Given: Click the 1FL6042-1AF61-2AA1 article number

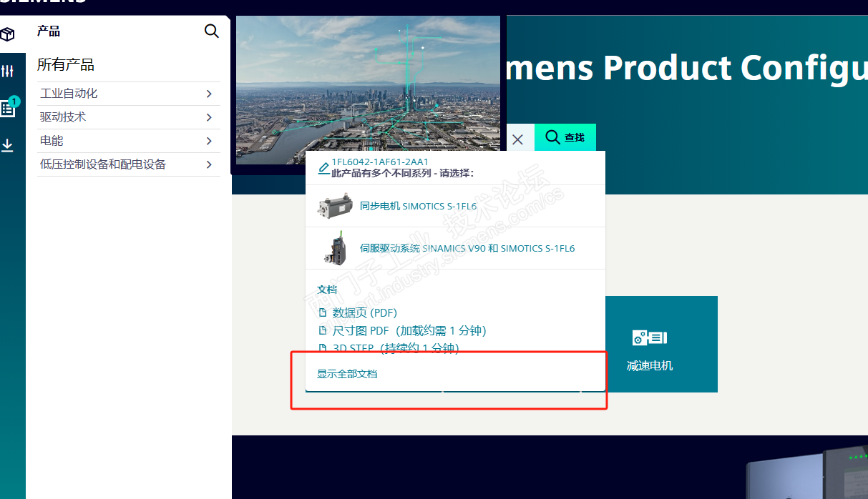Looking at the screenshot, I should click(x=380, y=162).
